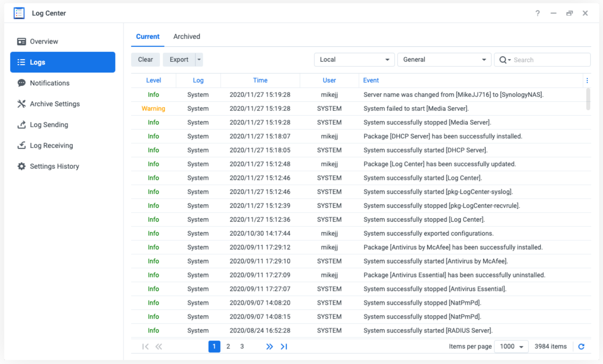Screen dimensions: 603x364
Task: Select System successfully started DHCP Server
Action: click(425, 150)
